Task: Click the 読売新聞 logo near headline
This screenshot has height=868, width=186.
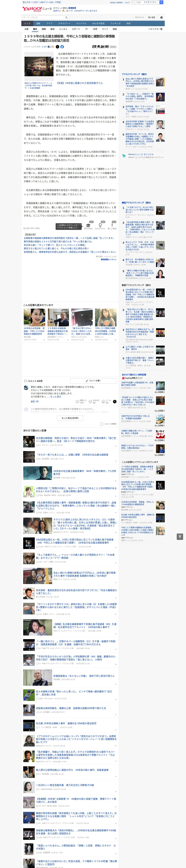Action: [104, 47]
